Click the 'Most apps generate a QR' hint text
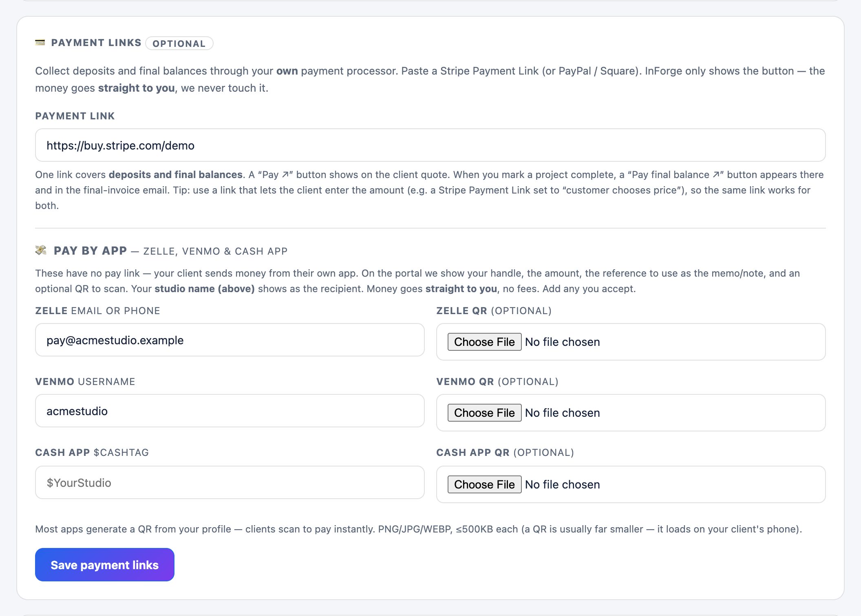 click(418, 529)
